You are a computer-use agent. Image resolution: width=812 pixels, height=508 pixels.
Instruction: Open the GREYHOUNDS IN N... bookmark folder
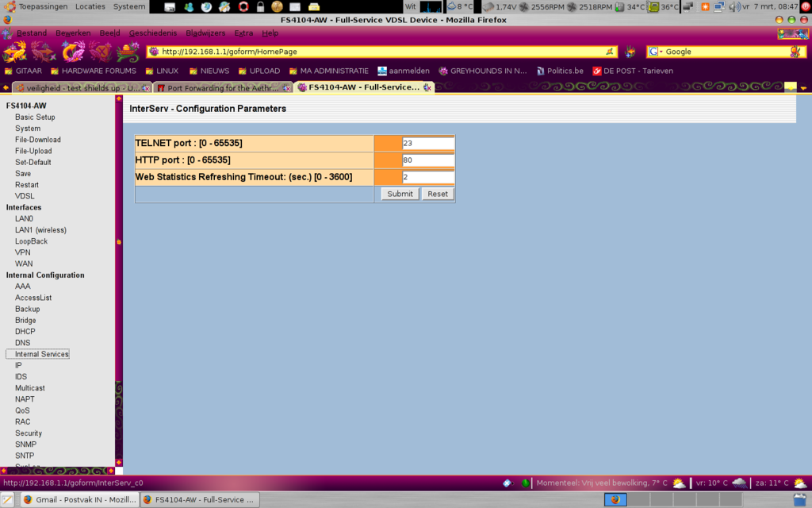pos(482,71)
